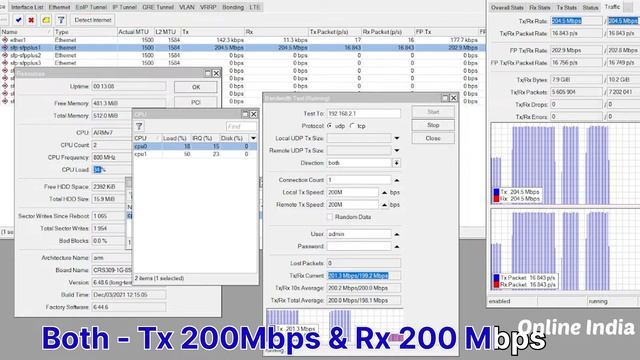
Task: Select the VLAN tab
Action: pos(187,7)
